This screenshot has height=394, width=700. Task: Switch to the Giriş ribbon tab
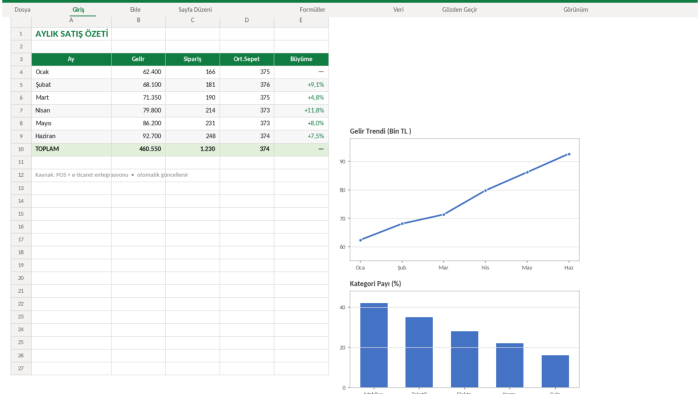click(78, 9)
